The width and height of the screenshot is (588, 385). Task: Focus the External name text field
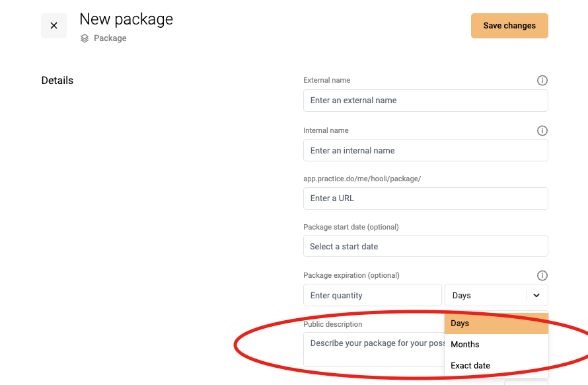pos(425,101)
